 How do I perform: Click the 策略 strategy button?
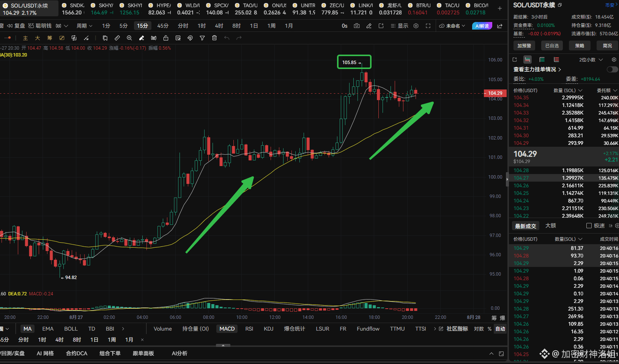580,45
